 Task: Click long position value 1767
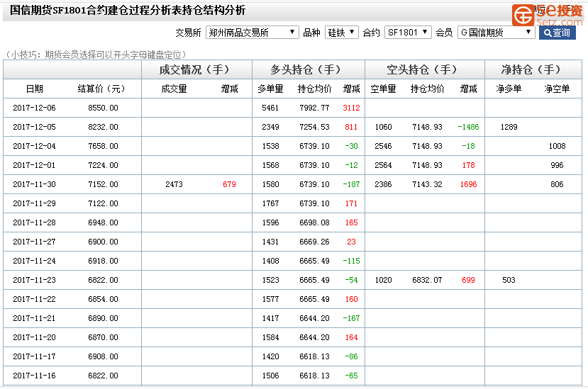point(270,203)
